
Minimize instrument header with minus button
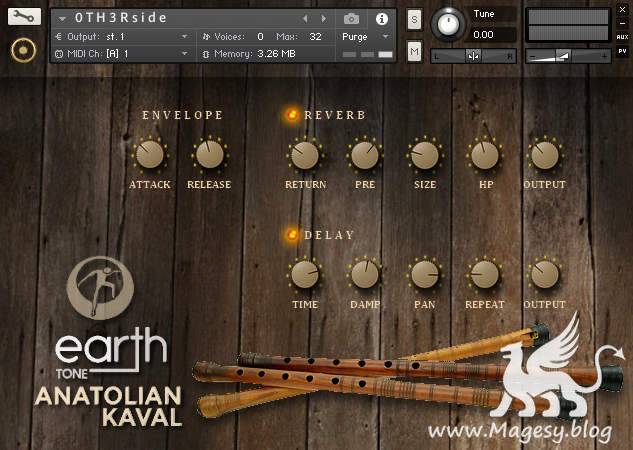coord(623,23)
